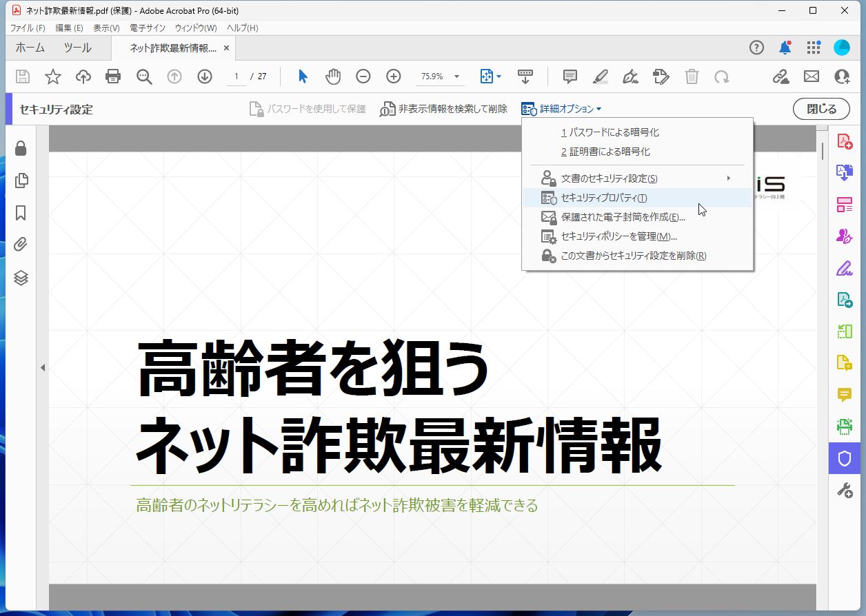Screen dimensions: 866x616
Task: Send file by email envelope icon
Action: [812, 76]
